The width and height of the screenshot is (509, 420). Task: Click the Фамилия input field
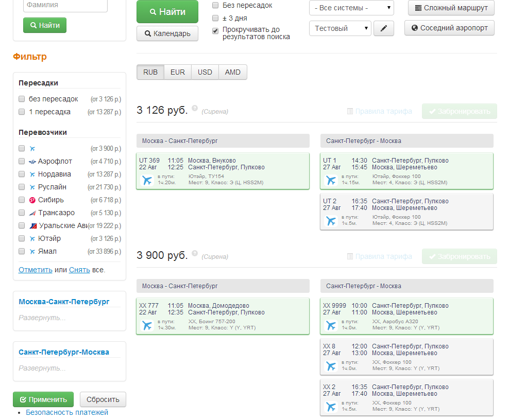[65, 5]
